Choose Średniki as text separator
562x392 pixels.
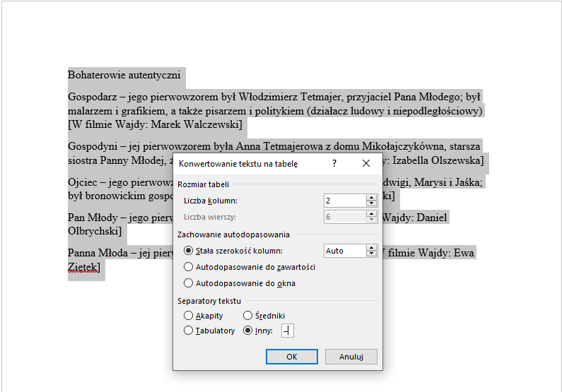[247, 315]
